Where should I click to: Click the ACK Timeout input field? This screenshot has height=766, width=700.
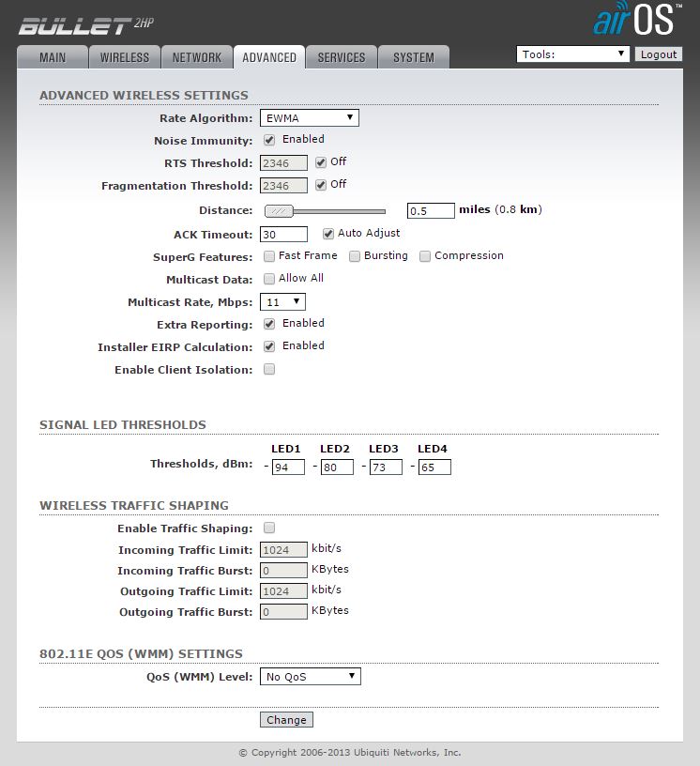point(283,235)
